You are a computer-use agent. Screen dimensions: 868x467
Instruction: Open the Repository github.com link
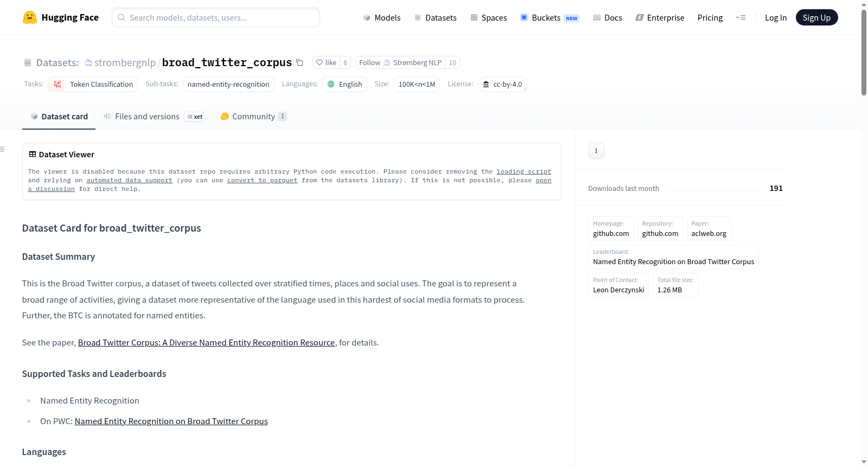(x=660, y=229)
